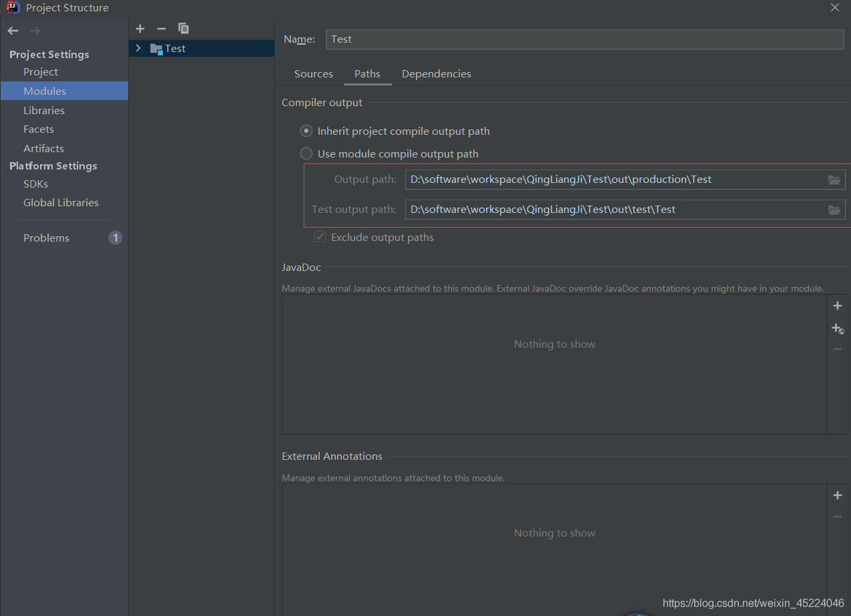This screenshot has height=616, width=851.
Task: Click the add module plus icon
Action: (140, 29)
